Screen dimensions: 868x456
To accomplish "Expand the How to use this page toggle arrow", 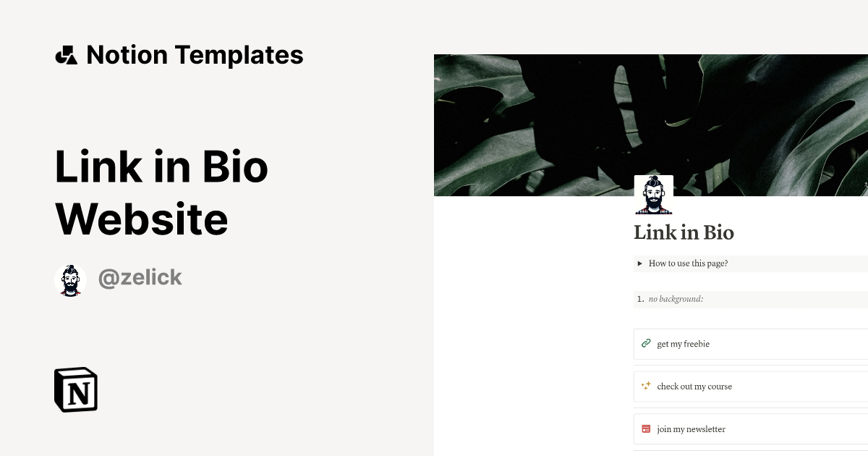I will pos(640,263).
